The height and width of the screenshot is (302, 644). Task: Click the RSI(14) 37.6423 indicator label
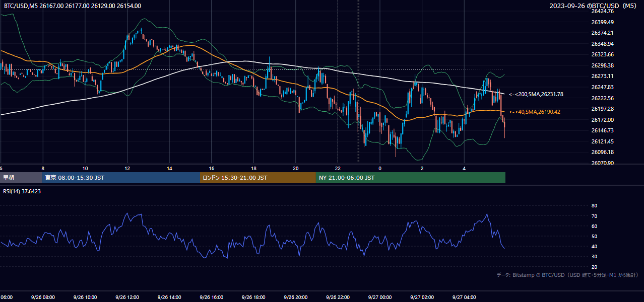22,191
